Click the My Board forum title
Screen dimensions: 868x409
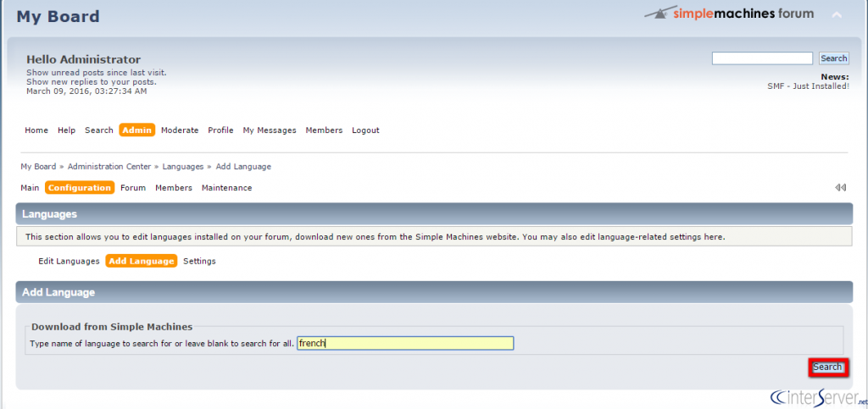pyautogui.click(x=58, y=16)
